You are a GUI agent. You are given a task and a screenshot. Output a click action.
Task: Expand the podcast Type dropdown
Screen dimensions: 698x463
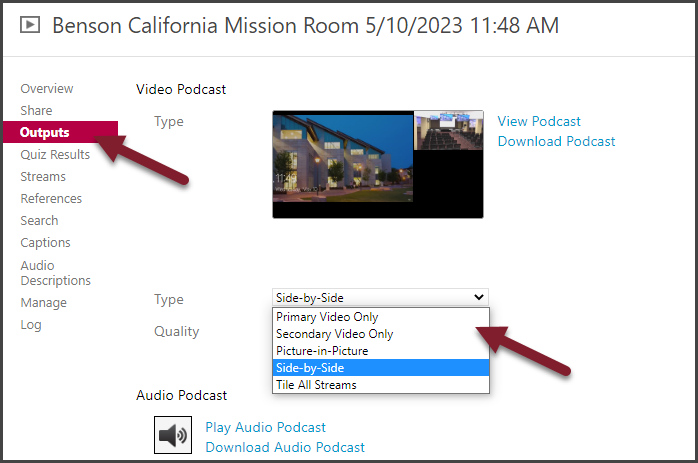click(380, 297)
